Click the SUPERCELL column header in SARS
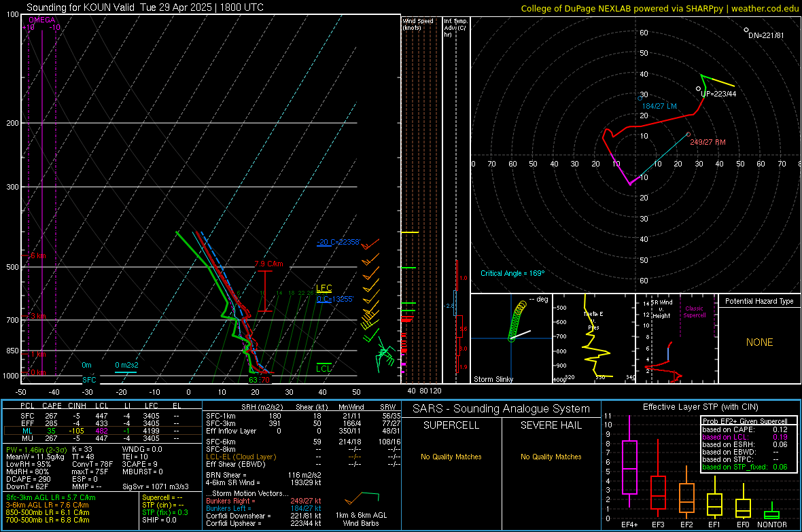 click(x=451, y=425)
